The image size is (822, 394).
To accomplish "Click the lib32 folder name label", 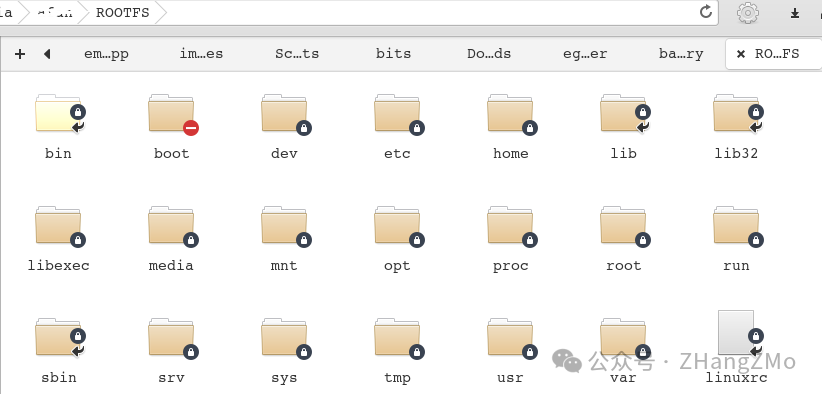I will pos(737,154).
